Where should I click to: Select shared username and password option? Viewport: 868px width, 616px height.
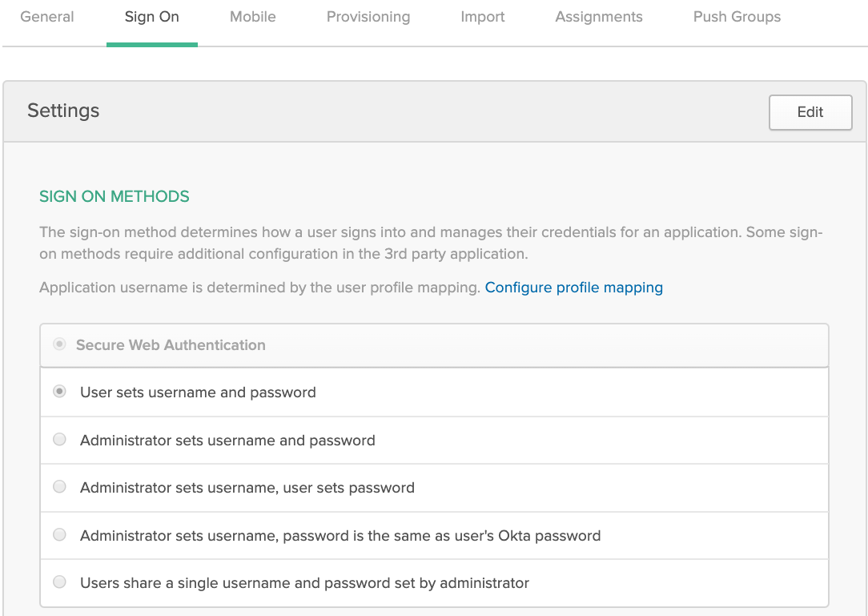(59, 582)
